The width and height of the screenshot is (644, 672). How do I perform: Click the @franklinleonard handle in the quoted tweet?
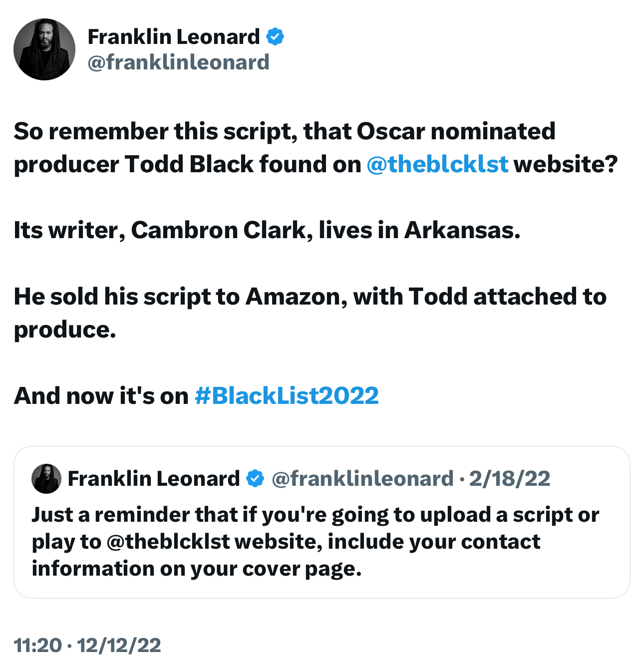tap(362, 478)
